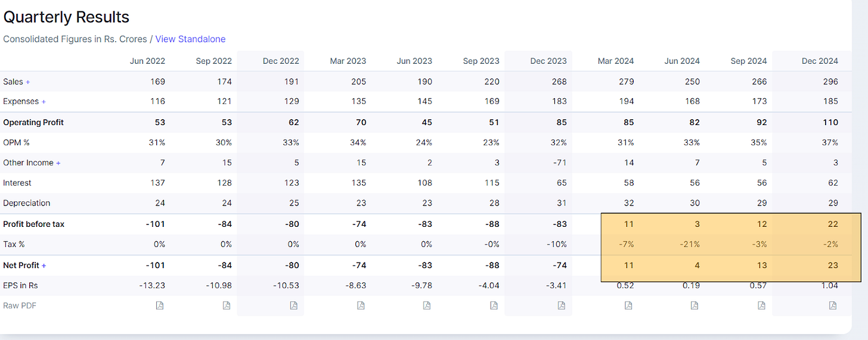Viewport: 868px width, 340px height.
Task: Click OPM value 37% for Dec 2024
Action: 830,142
